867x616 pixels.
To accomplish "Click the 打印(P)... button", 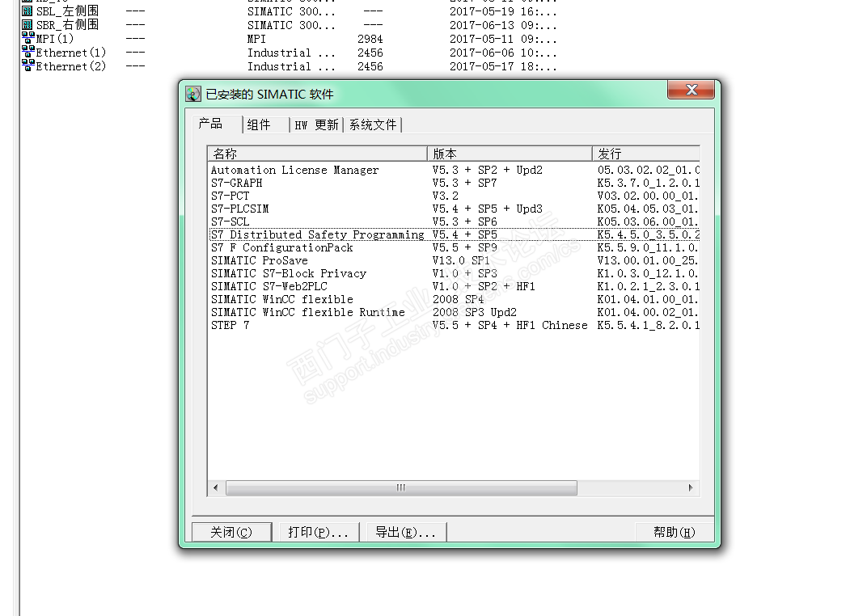I will tap(319, 532).
